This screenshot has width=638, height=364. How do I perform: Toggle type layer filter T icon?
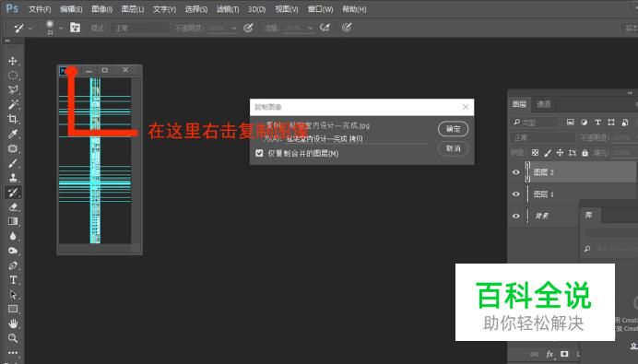tap(597, 122)
